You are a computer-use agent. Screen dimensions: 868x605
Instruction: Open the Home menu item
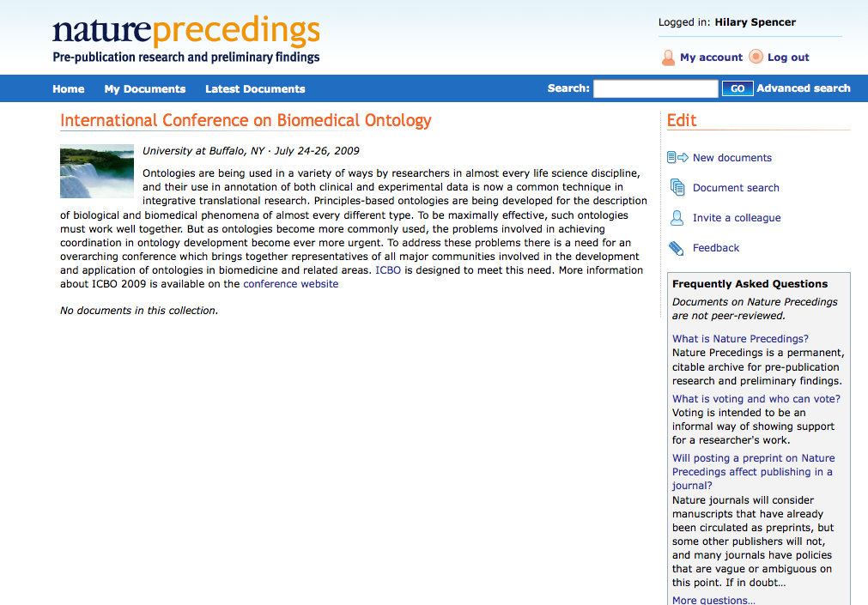point(69,89)
